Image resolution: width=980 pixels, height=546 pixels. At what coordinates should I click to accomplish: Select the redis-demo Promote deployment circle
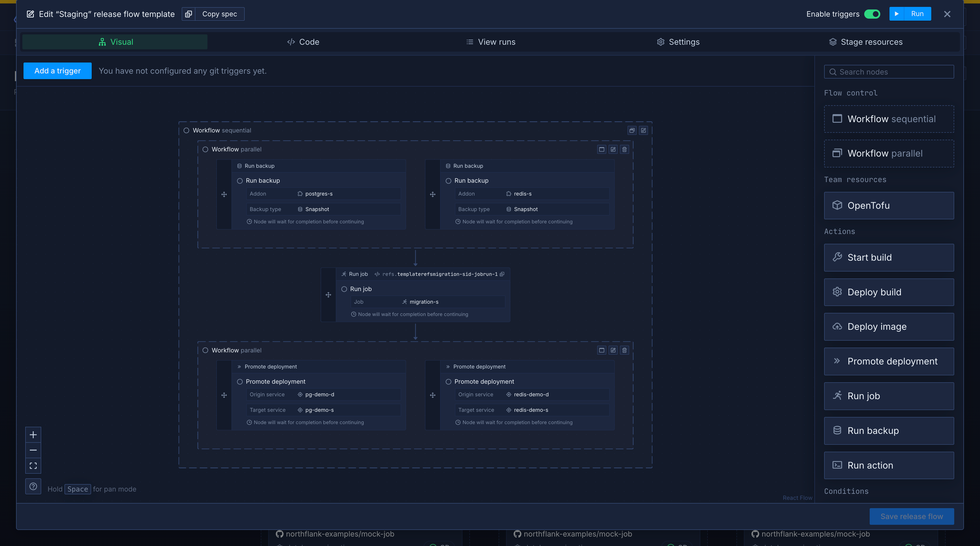point(448,381)
